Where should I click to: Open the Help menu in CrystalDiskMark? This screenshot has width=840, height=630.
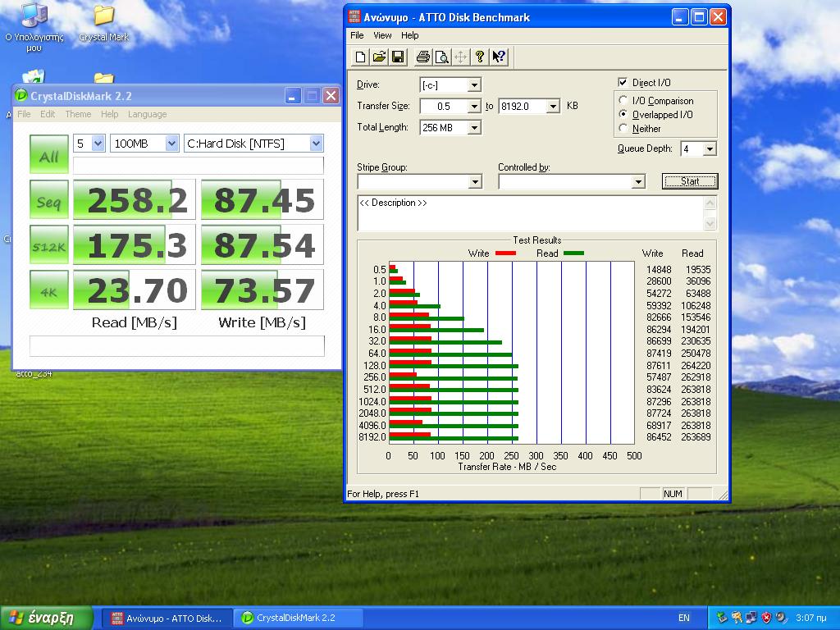(x=109, y=114)
